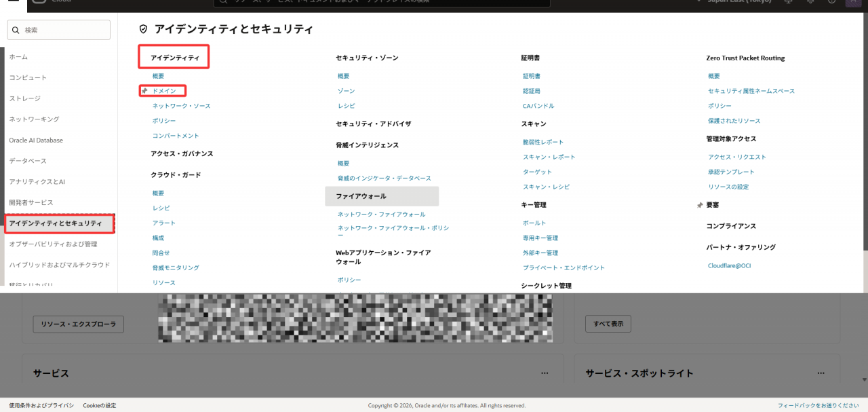
Task: Click the リソース・エクスプローラ button
Action: 79,324
